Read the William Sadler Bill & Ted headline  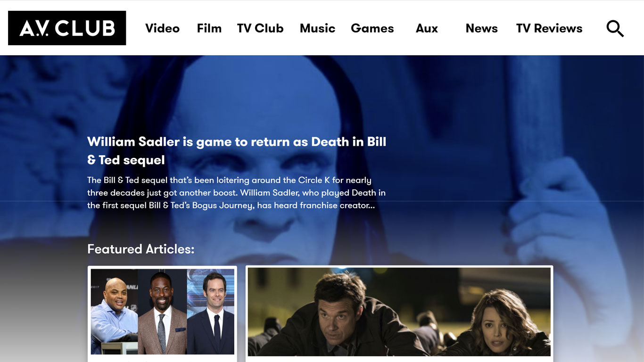237,151
